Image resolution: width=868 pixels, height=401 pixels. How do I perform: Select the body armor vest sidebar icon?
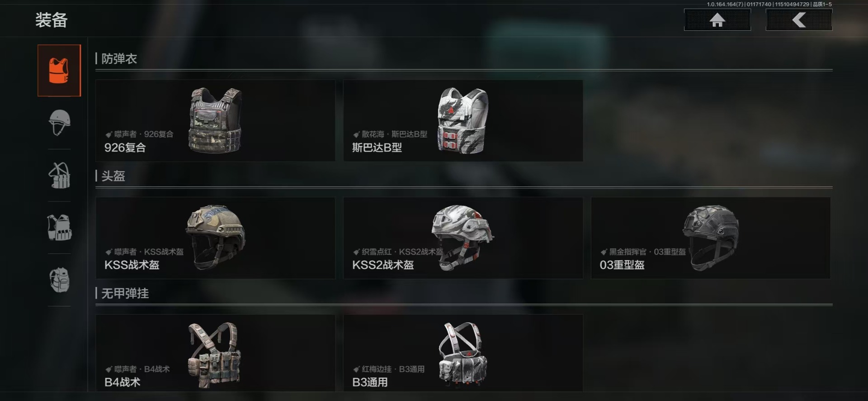click(59, 71)
